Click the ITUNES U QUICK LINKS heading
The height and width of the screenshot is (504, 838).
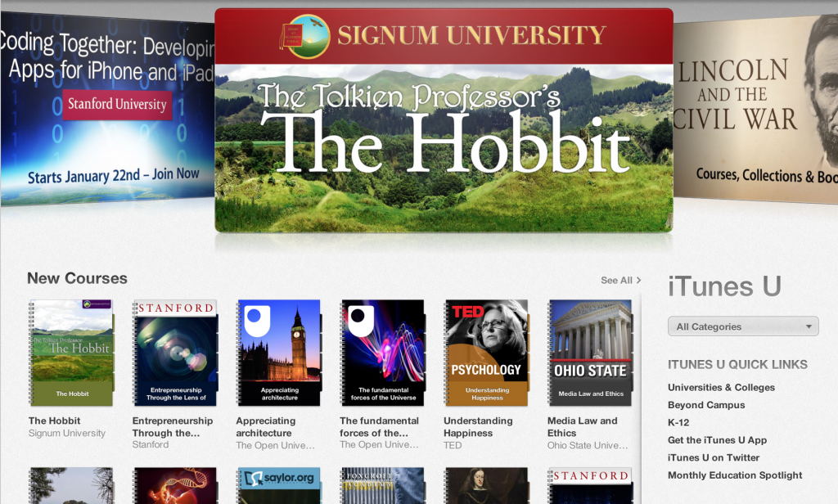(x=737, y=365)
